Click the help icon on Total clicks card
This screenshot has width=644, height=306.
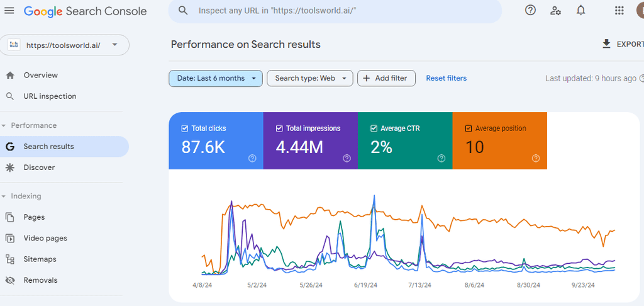tap(252, 159)
